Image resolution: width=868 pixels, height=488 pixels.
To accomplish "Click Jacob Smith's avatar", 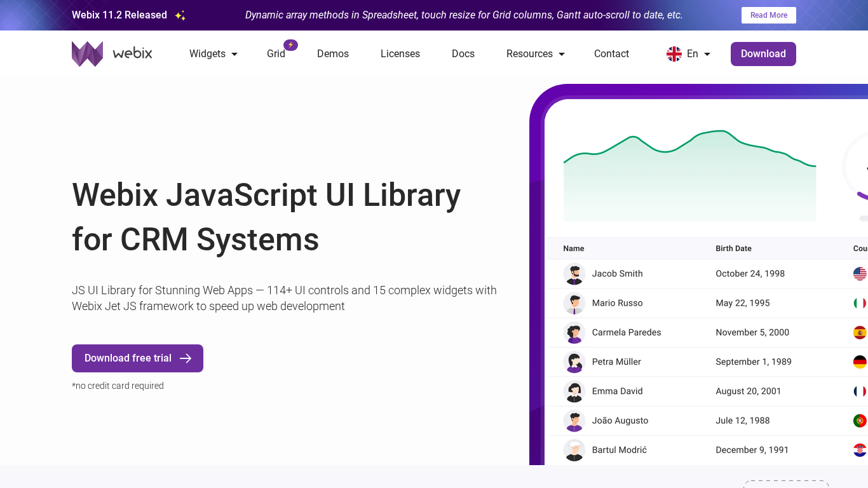I will pyautogui.click(x=574, y=274).
